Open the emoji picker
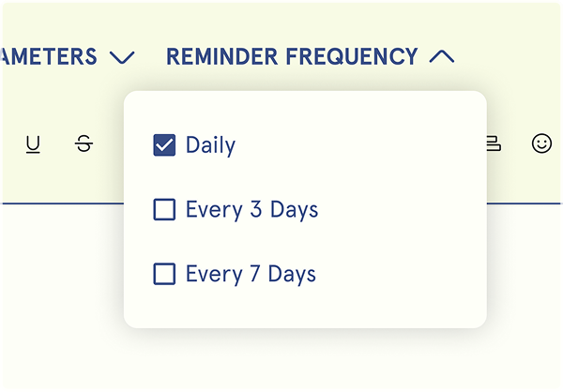Image resolution: width=563 pixels, height=392 pixels. coord(541,143)
